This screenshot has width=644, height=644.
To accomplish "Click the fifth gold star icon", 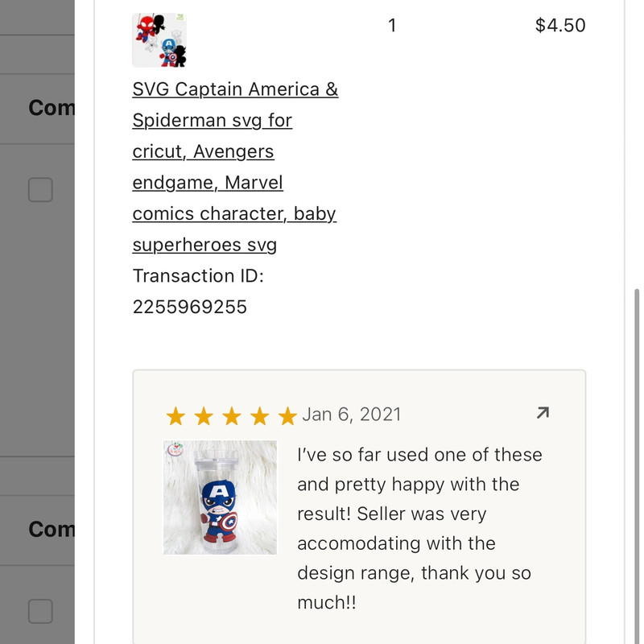I will coord(286,416).
